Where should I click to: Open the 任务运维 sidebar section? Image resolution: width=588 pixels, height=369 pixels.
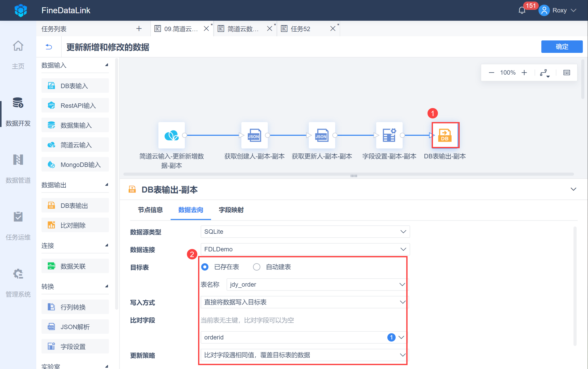(x=18, y=226)
